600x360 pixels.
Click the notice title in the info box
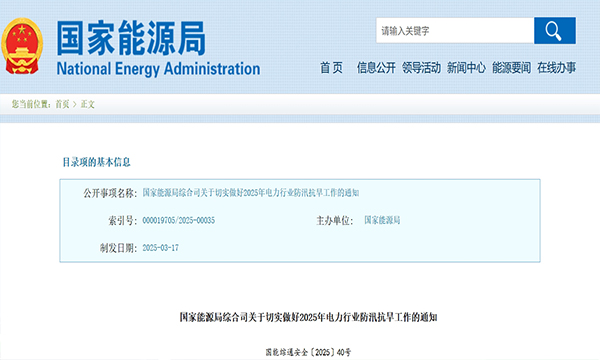[251, 193]
